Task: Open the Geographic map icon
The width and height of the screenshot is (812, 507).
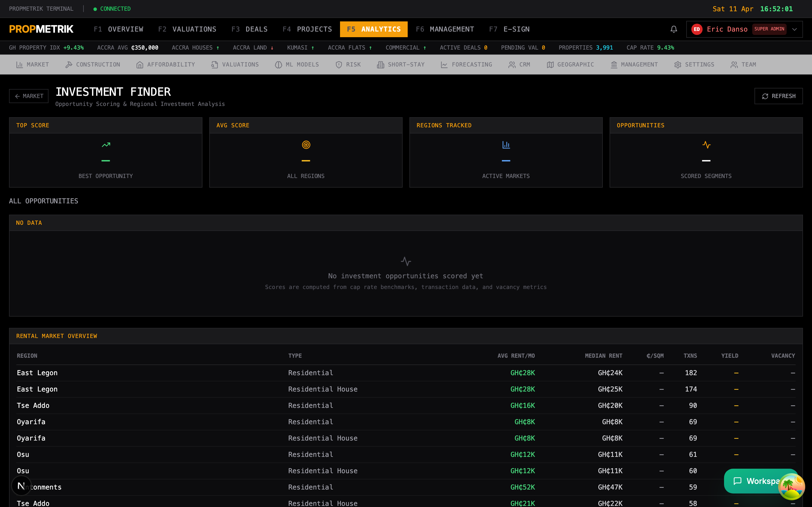Action: point(550,65)
